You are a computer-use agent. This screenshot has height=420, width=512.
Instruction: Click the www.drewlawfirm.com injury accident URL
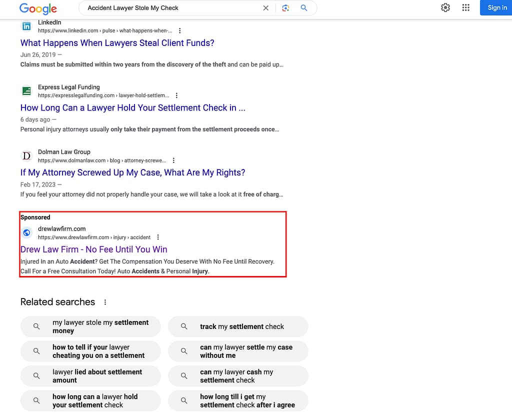coord(94,237)
